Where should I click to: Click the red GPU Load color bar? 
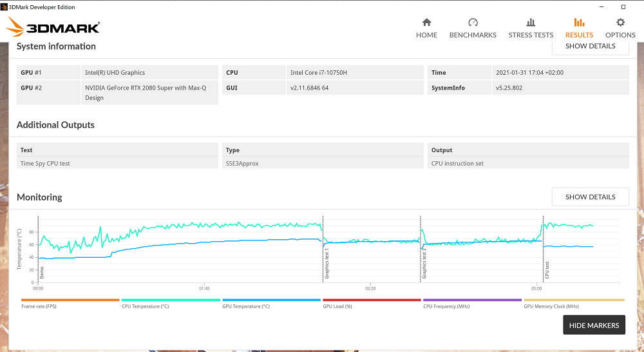[372, 300]
